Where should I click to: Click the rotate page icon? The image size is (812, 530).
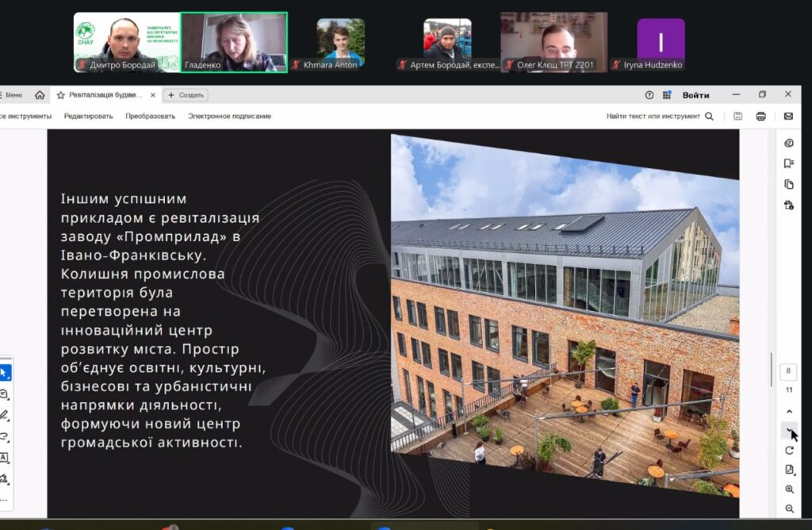tap(789, 450)
